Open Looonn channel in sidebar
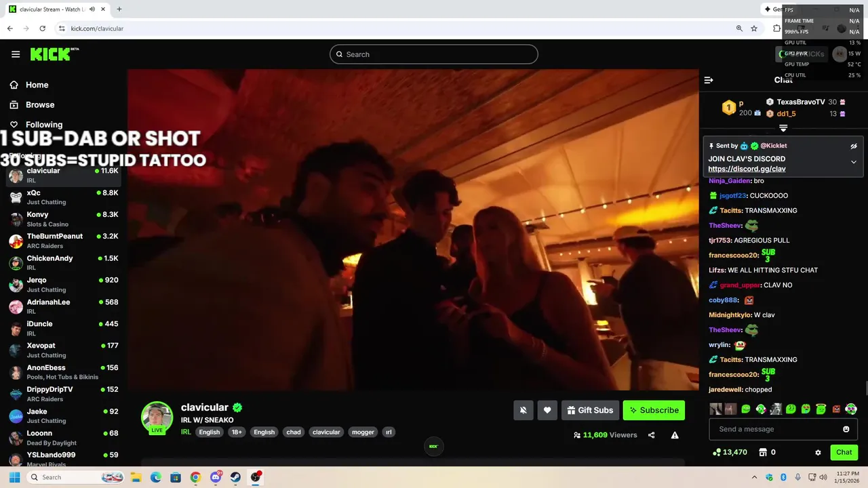 pyautogui.click(x=64, y=437)
